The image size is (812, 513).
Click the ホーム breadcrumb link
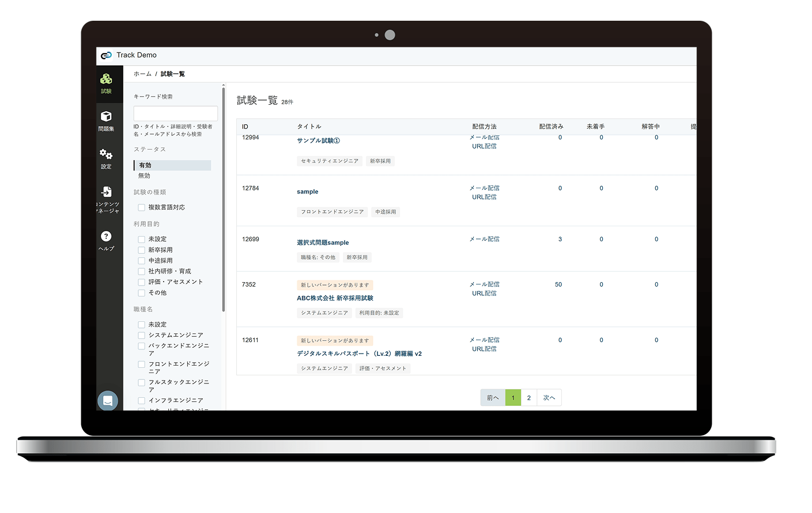point(142,74)
